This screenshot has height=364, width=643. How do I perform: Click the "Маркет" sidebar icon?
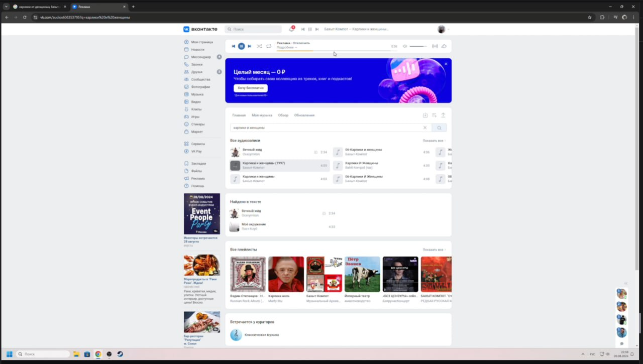pyautogui.click(x=186, y=132)
